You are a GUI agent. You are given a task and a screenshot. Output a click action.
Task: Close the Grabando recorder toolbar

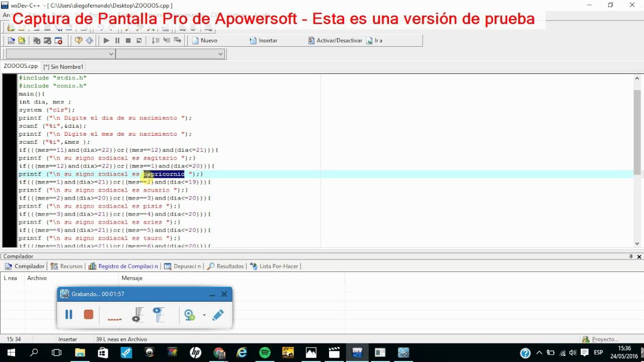tap(224, 294)
